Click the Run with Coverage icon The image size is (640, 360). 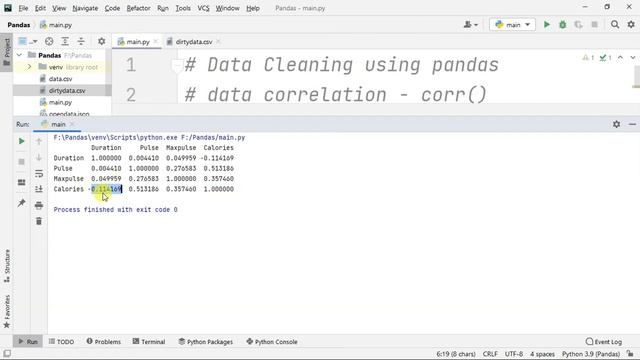point(578,25)
